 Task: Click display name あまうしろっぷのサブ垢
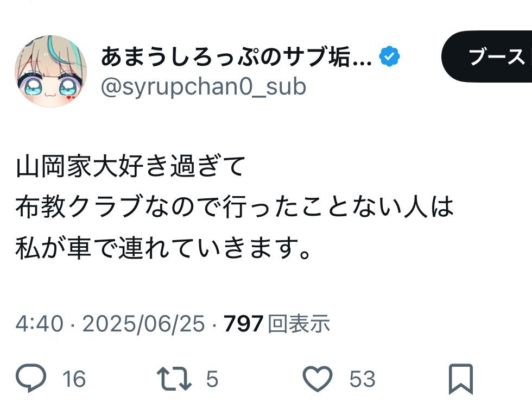click(237, 57)
